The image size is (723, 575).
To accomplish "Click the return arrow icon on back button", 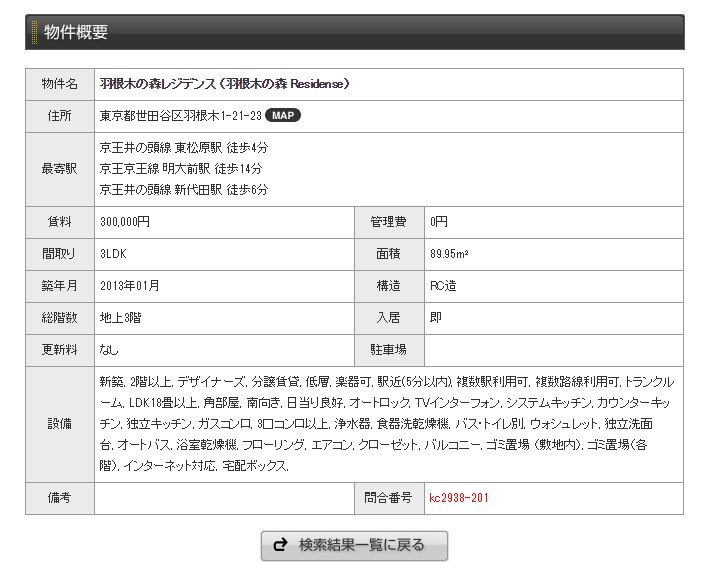I will click(x=280, y=545).
